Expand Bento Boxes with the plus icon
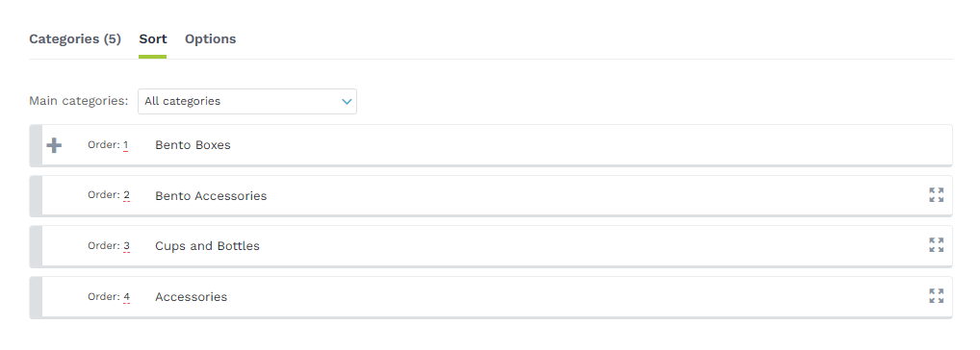980x350 pixels. tap(54, 145)
